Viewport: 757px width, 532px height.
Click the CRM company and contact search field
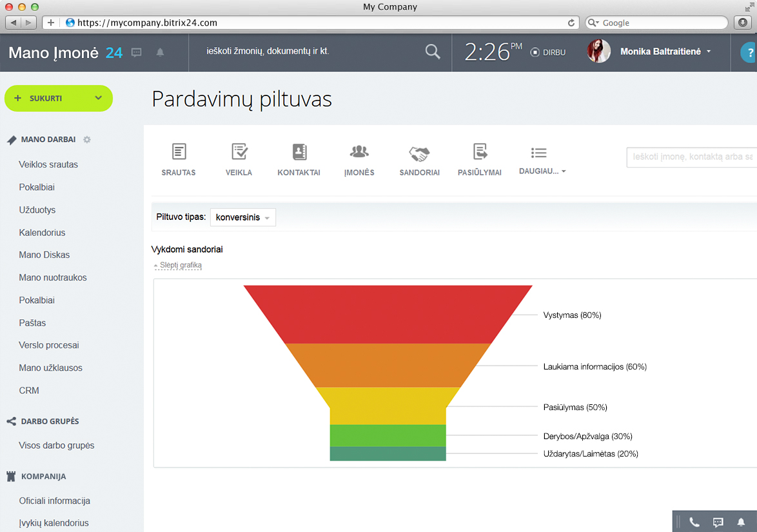click(691, 157)
